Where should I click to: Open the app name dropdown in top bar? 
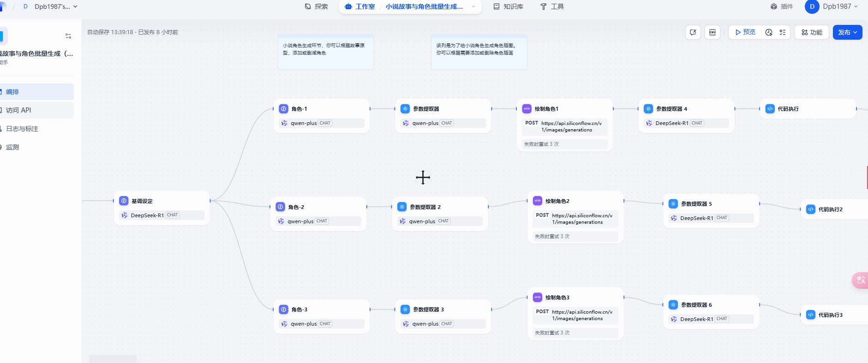point(473,6)
